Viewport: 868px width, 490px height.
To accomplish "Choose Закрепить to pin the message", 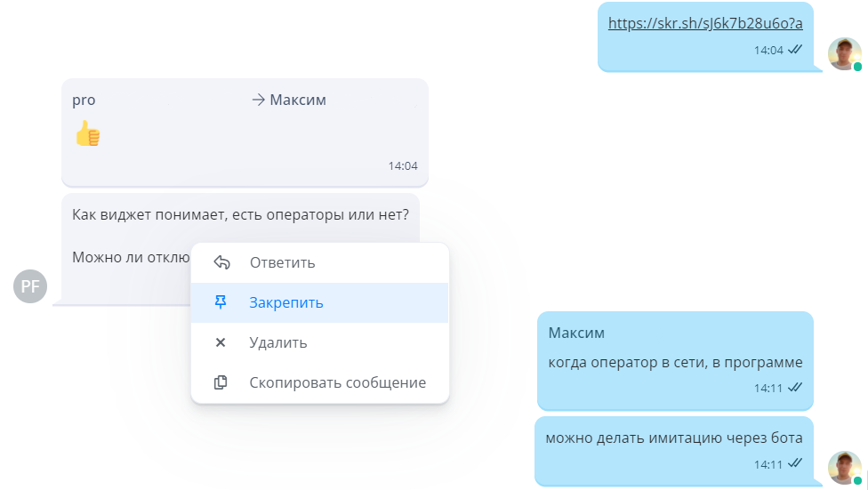I will 285,302.
